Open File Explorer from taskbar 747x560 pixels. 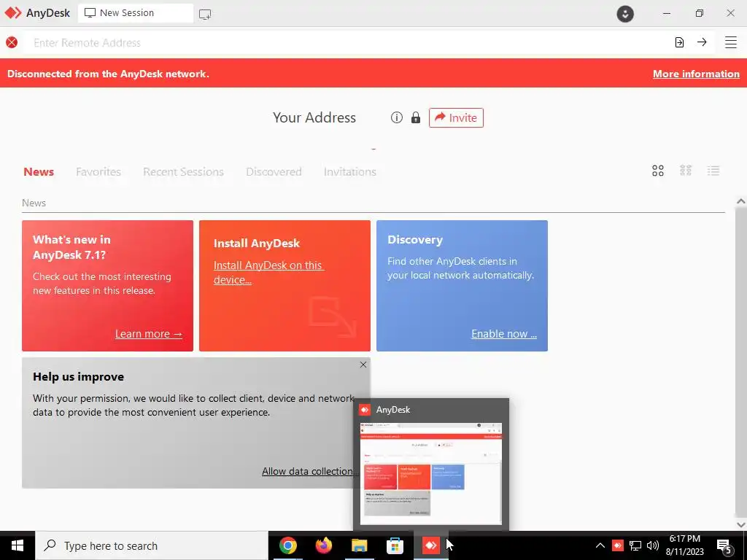359,545
